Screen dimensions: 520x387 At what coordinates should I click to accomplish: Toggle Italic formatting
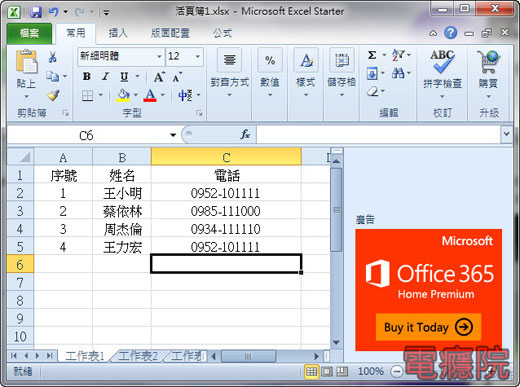click(105, 77)
